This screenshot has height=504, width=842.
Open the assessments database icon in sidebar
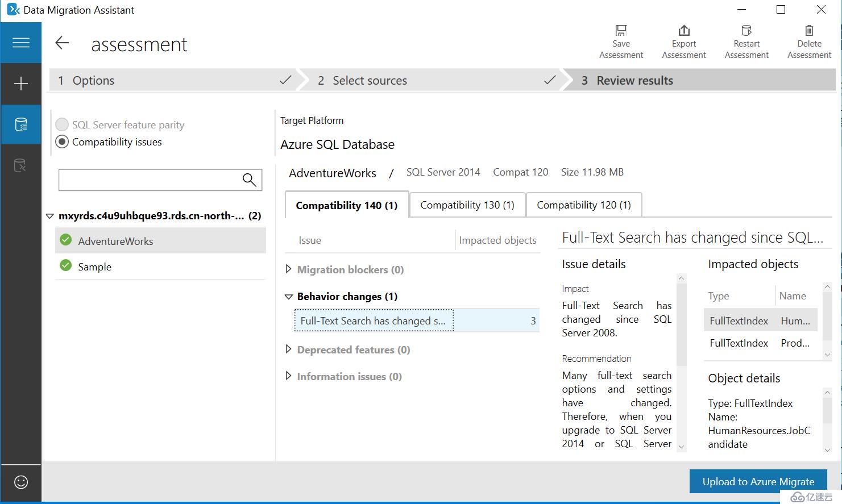click(21, 124)
